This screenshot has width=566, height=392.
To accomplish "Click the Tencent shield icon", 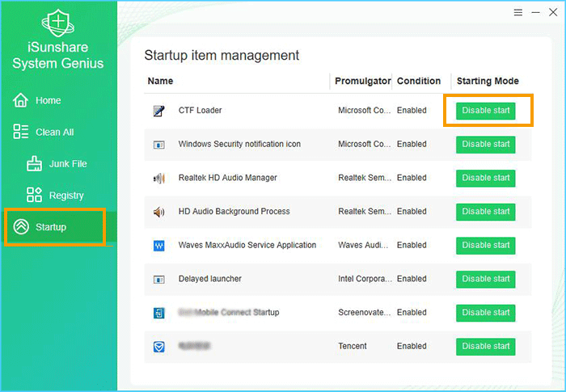I will tap(158, 347).
